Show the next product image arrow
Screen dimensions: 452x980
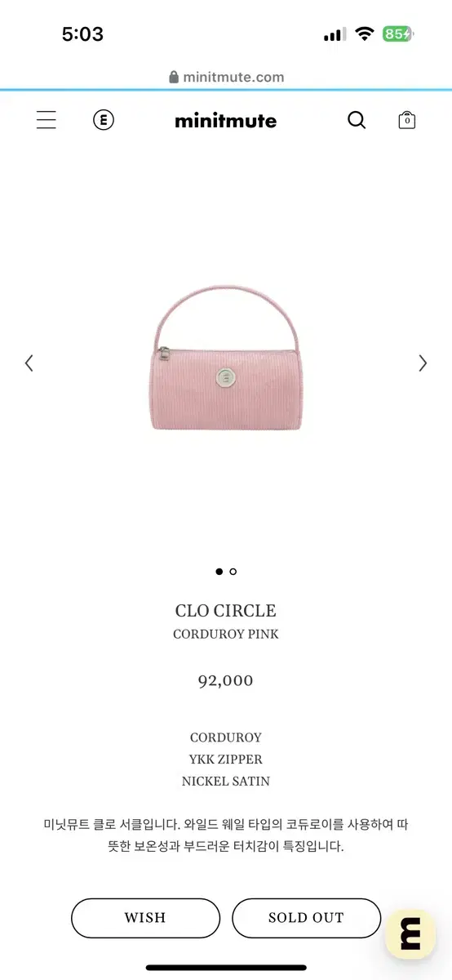[423, 363]
